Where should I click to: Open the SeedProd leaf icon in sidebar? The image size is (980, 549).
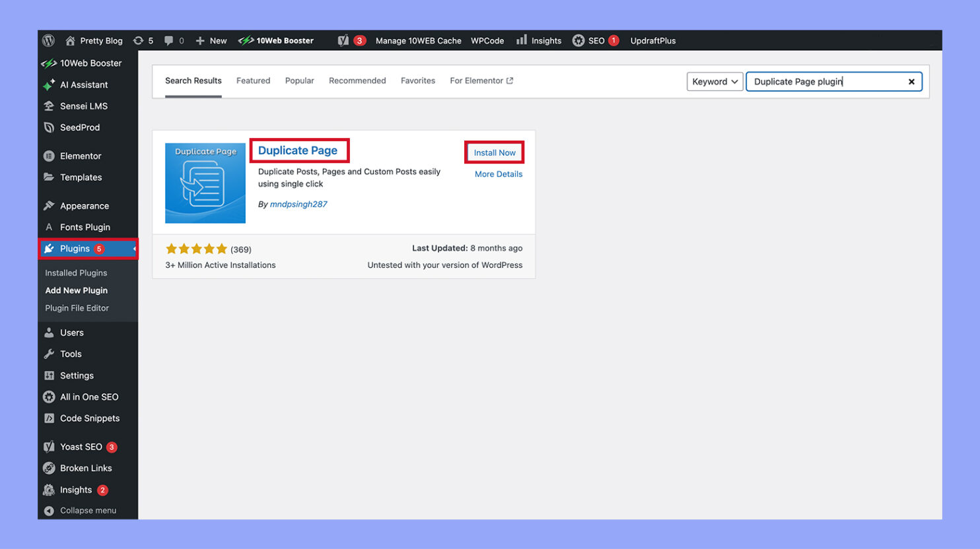coord(48,127)
